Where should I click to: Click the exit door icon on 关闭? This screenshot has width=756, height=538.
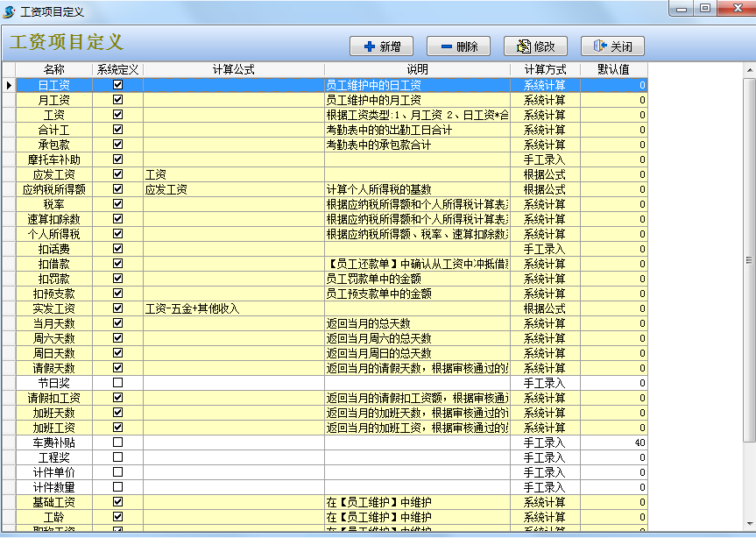[x=600, y=46]
